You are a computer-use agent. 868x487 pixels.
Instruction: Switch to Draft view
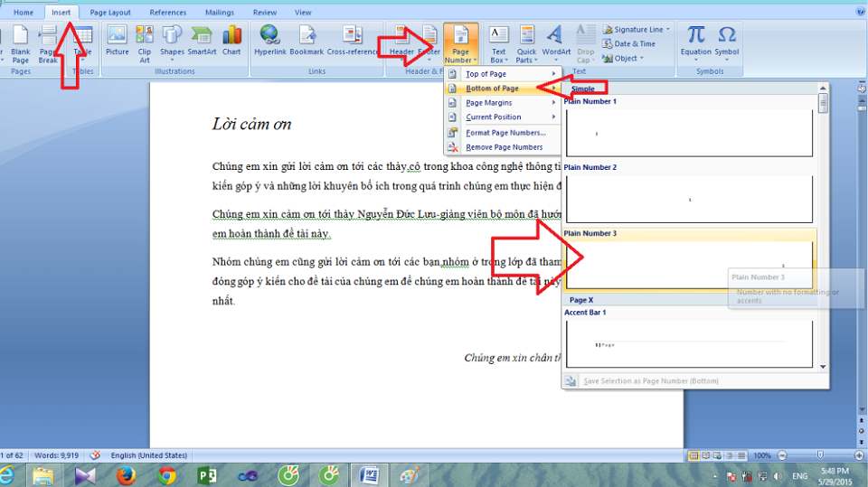coord(741,455)
